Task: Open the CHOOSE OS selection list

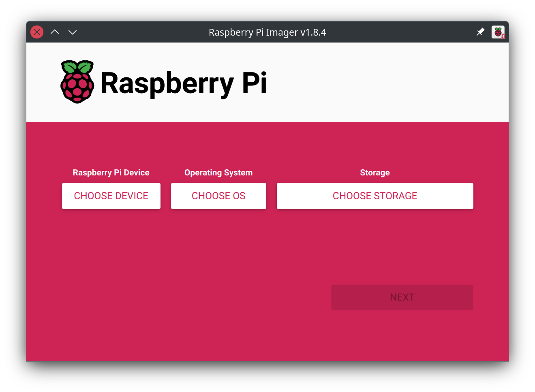Action: click(x=218, y=196)
